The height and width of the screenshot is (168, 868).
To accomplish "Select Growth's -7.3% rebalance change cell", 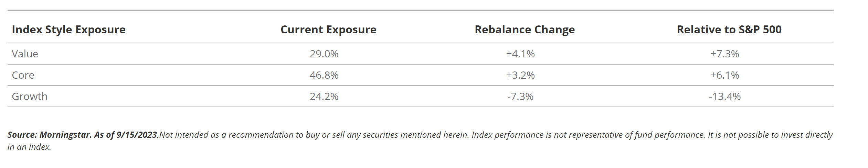I will 520,97.
